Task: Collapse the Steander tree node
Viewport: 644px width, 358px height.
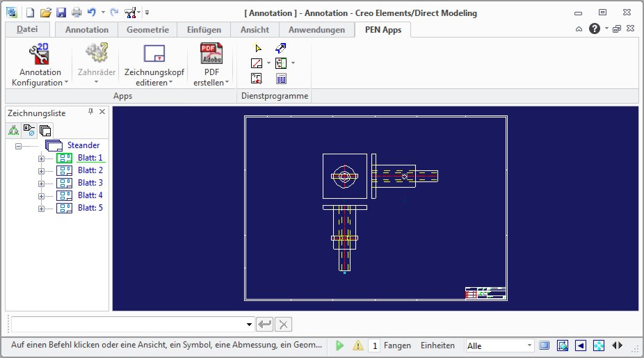Action: (x=17, y=145)
